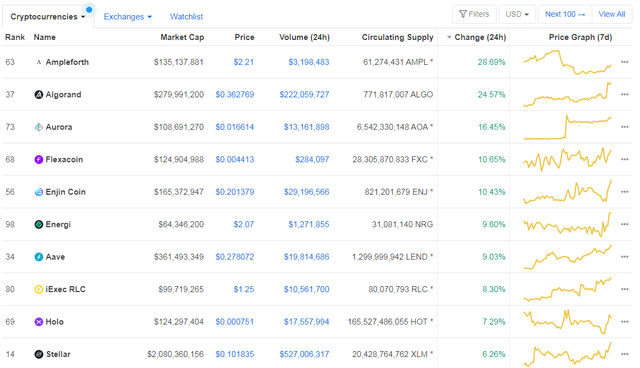Open the more options menu for Aurora
The height and width of the screenshot is (368, 640).
[624, 127]
